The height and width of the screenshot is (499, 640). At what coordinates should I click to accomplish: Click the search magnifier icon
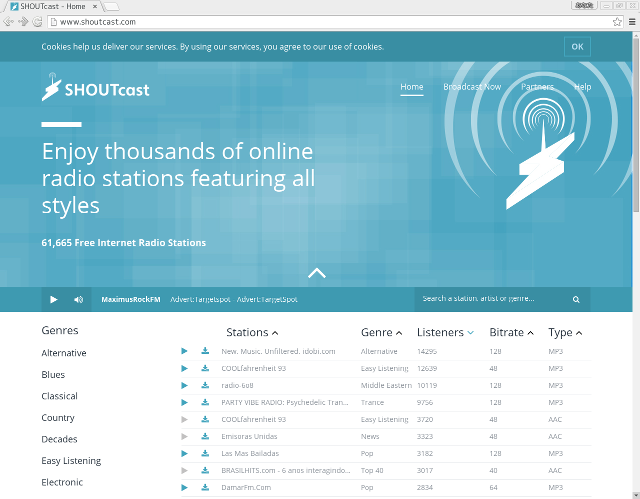576,299
